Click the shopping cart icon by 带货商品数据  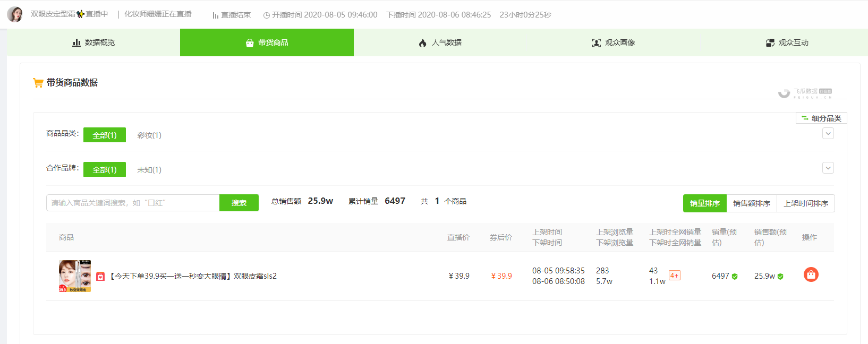tap(38, 83)
